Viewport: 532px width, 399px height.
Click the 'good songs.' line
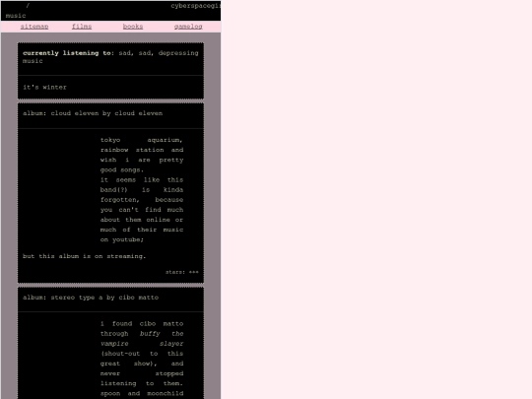coord(122,169)
